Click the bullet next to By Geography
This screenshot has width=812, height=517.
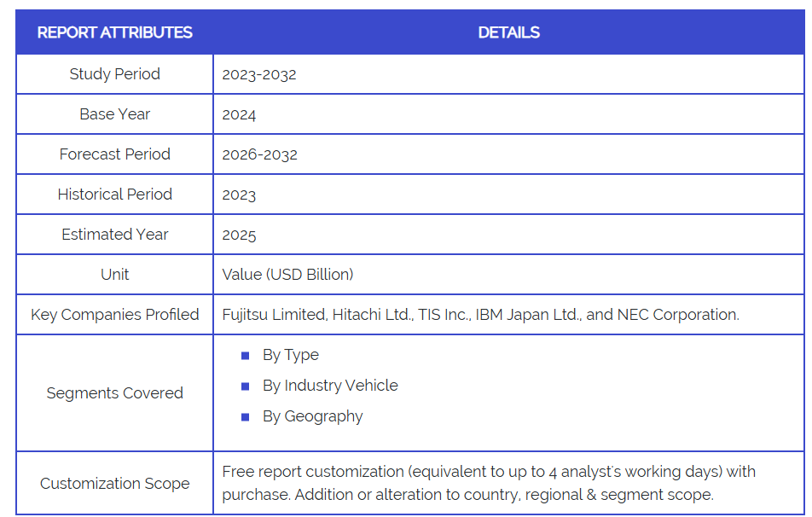[246, 417]
